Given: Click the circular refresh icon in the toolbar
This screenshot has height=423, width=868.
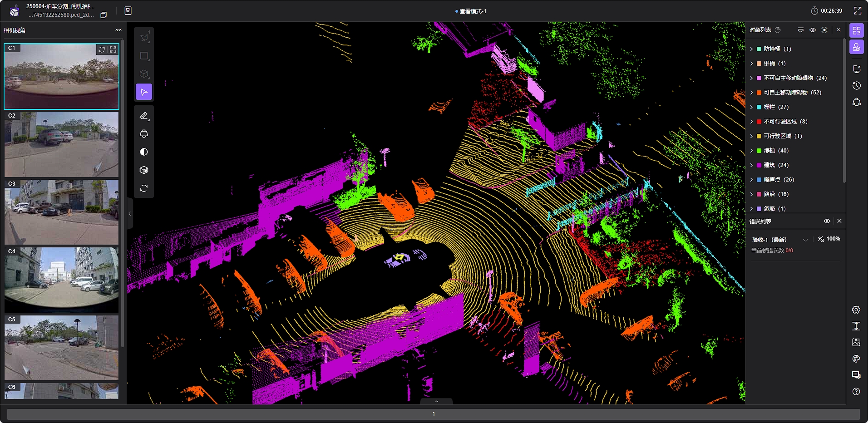Looking at the screenshot, I should click(x=144, y=188).
